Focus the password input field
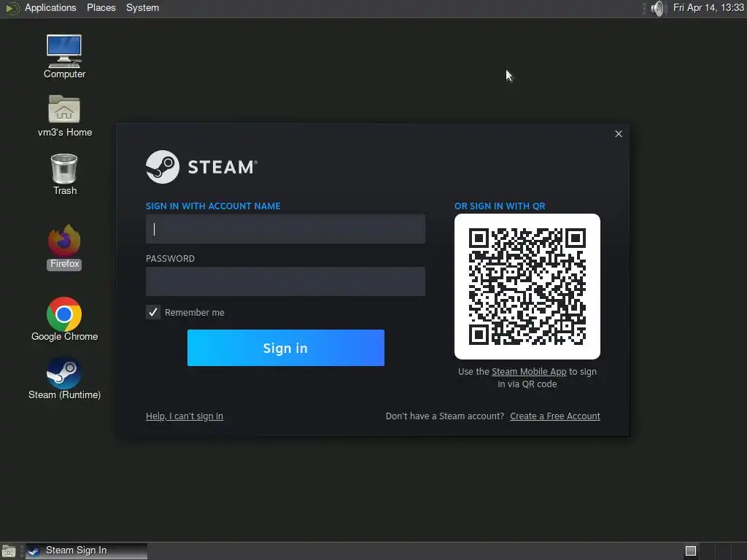 tap(285, 281)
